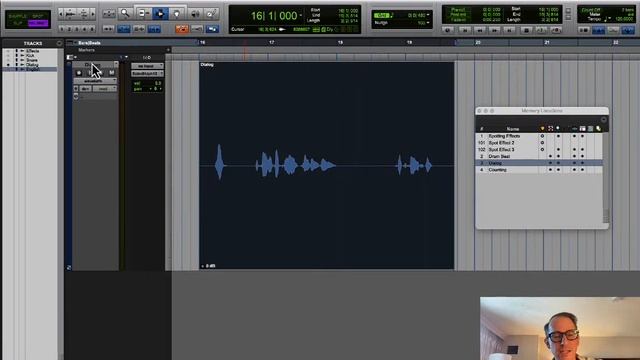This screenshot has width=640, height=360.
Task: Click the Play transport button
Action: (541, 30)
